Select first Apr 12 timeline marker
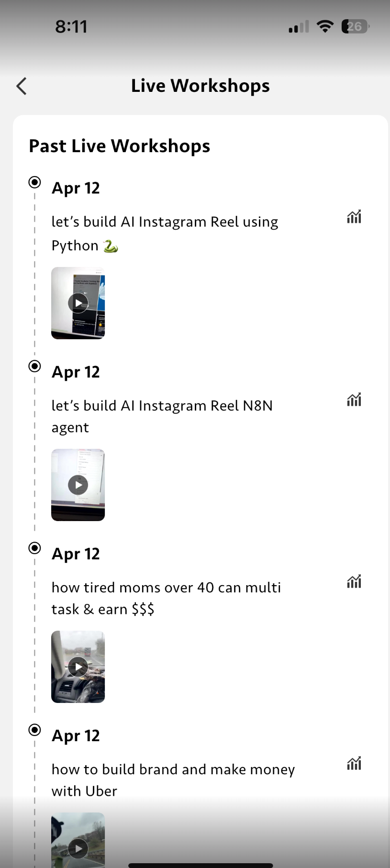This screenshot has width=390, height=868. (34, 182)
